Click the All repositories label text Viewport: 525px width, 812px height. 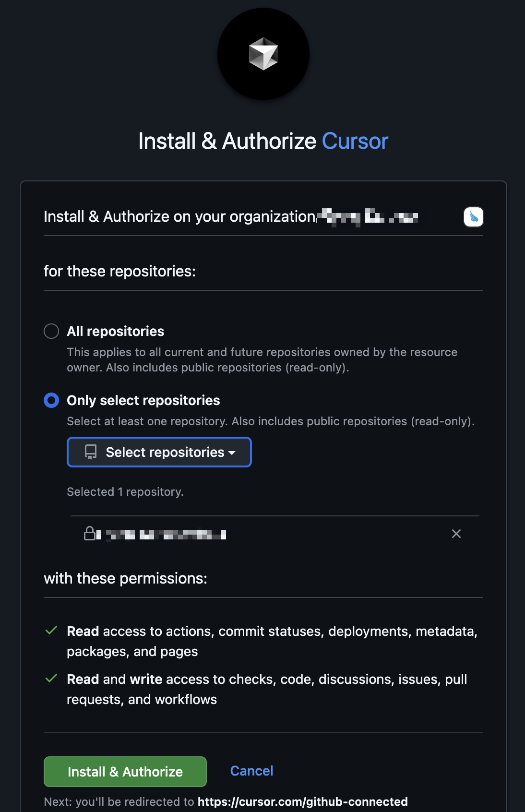tap(115, 331)
